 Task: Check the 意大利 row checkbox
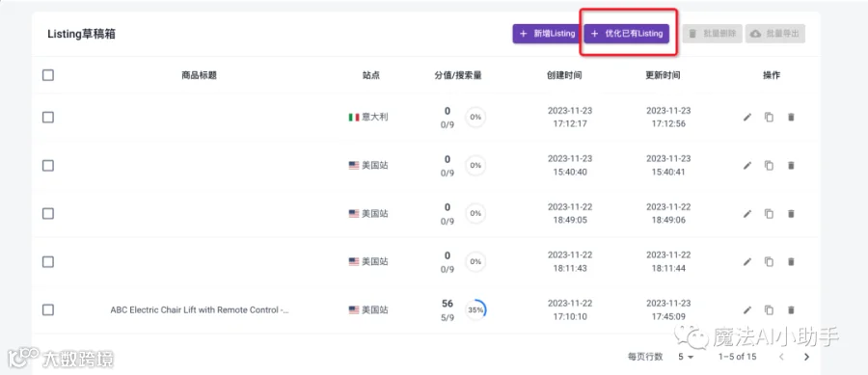(48, 118)
